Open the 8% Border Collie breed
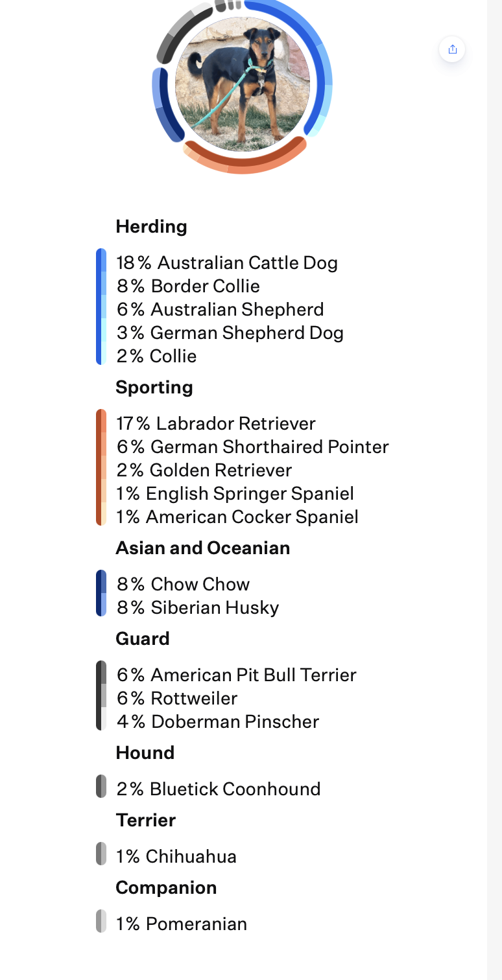Image resolution: width=502 pixels, height=980 pixels. point(188,286)
